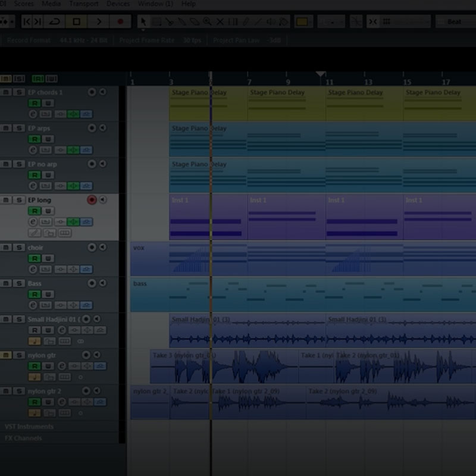Click the Stop transport button
Screen dimensions: 476x476
coord(77,22)
